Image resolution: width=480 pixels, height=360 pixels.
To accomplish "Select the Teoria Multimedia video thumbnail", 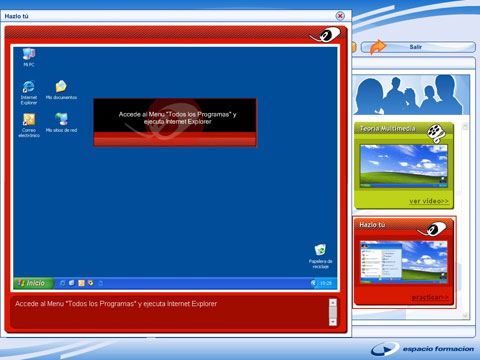I will [x=404, y=166].
